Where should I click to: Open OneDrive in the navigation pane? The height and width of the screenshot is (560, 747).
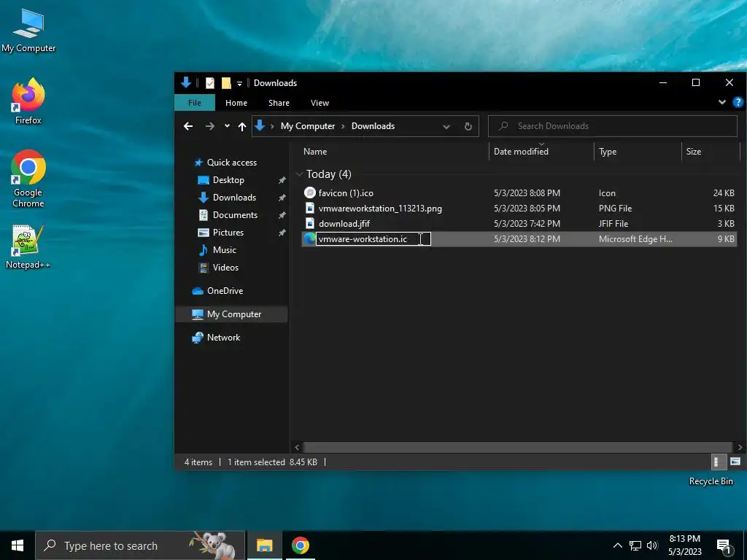pyautogui.click(x=225, y=291)
